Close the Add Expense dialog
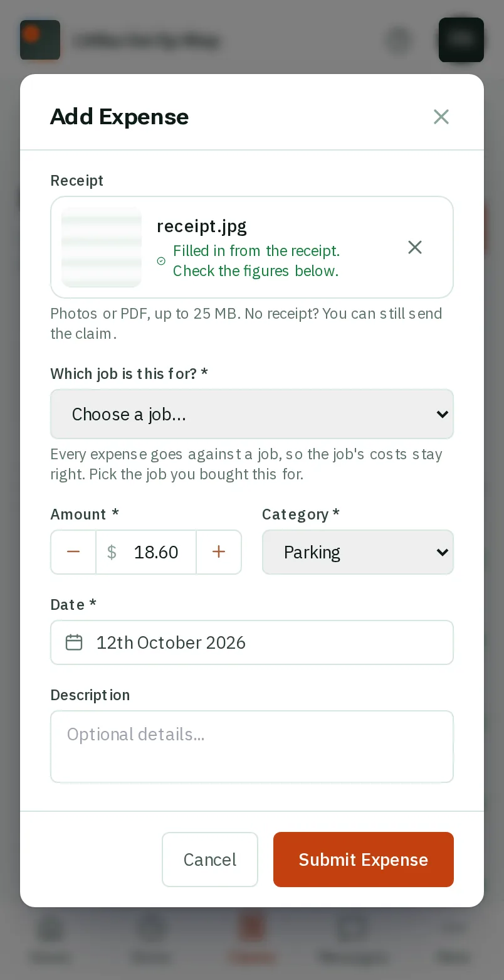Viewport: 504px width, 980px height. pyautogui.click(x=441, y=117)
